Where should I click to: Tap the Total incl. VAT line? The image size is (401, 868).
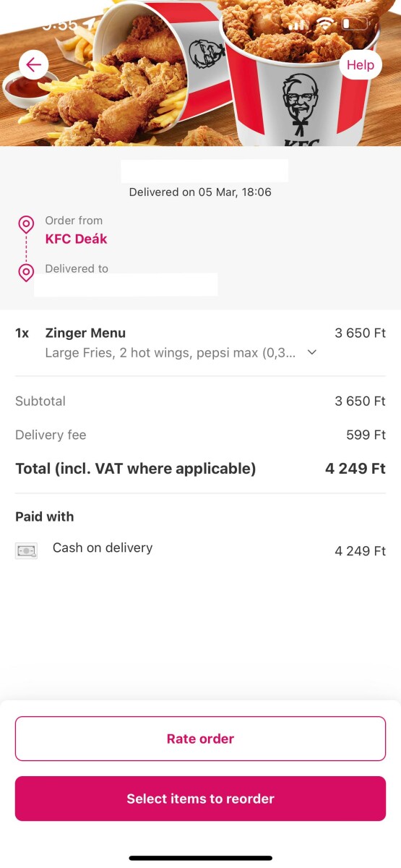[200, 469]
